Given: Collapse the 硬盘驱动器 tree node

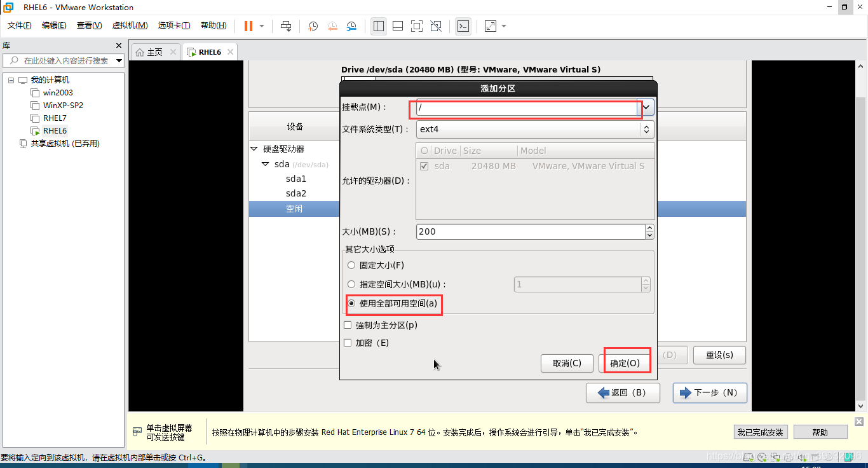Looking at the screenshot, I should pos(254,149).
